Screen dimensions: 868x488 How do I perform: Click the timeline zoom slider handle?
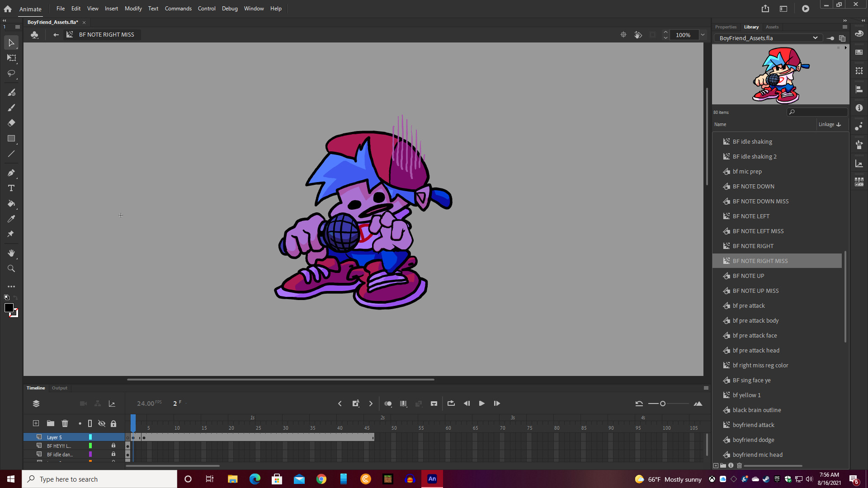coord(663,404)
